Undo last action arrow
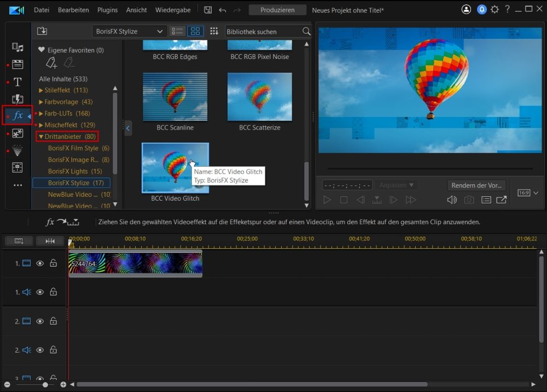The image size is (547, 392). coord(222,10)
